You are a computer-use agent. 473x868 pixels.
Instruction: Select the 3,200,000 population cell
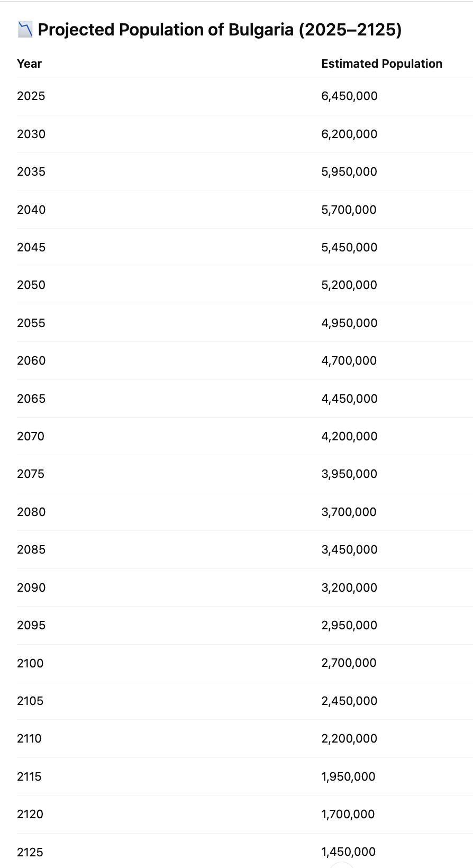coord(349,587)
